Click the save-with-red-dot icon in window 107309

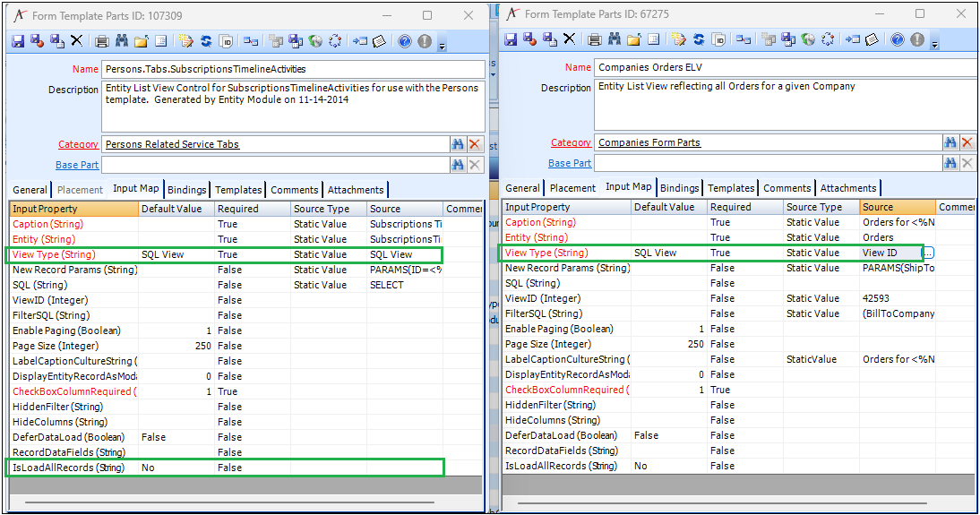click(38, 42)
